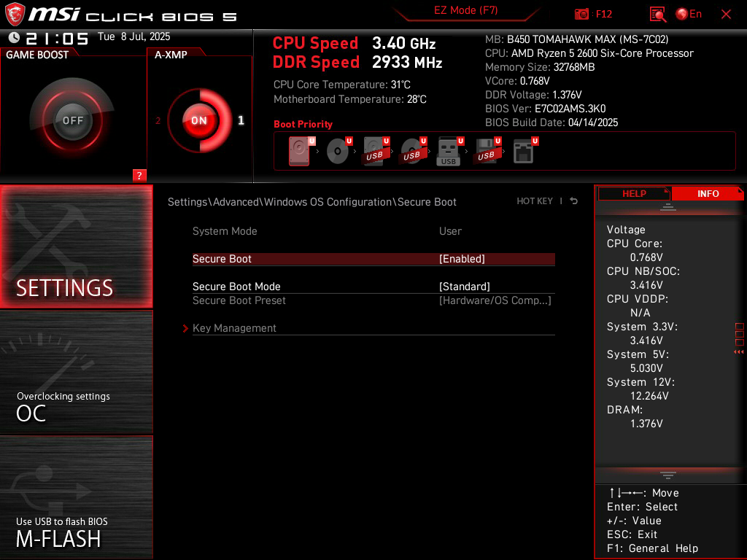
Task: Open the Secure Boot Preset [Hardware/OS Comp...] value
Action: (x=495, y=300)
